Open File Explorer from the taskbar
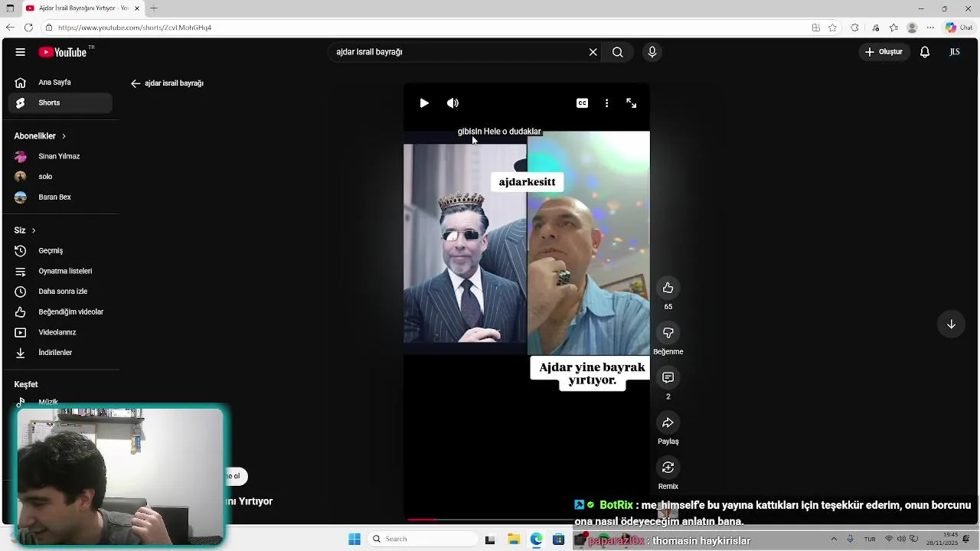The height and width of the screenshot is (551, 980). [x=514, y=540]
